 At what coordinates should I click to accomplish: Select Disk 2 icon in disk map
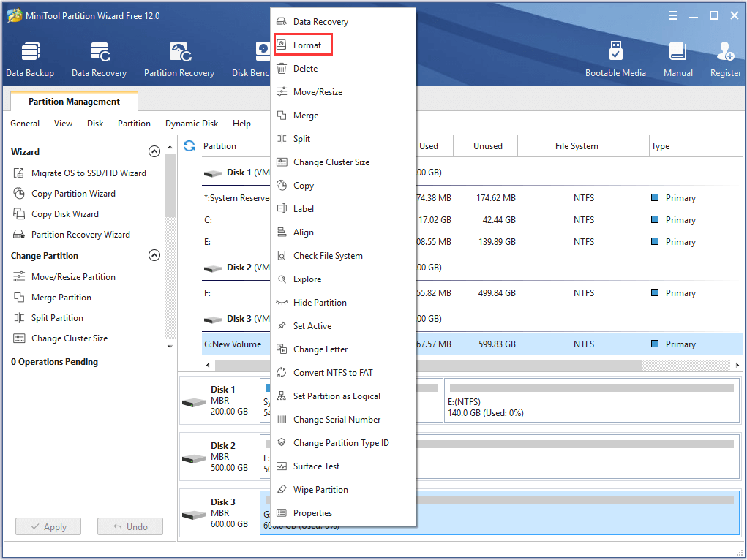(194, 458)
